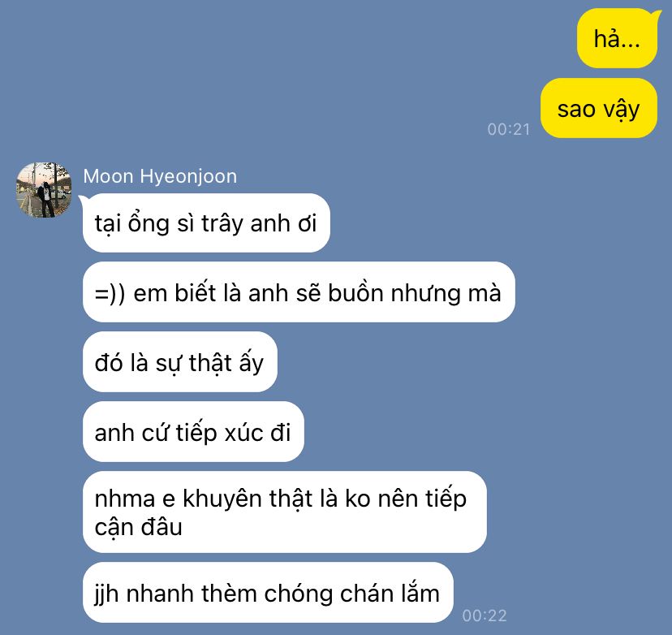Click the '=))' emoticon text in the message
Screen dimensions: 672x635
click(x=110, y=294)
